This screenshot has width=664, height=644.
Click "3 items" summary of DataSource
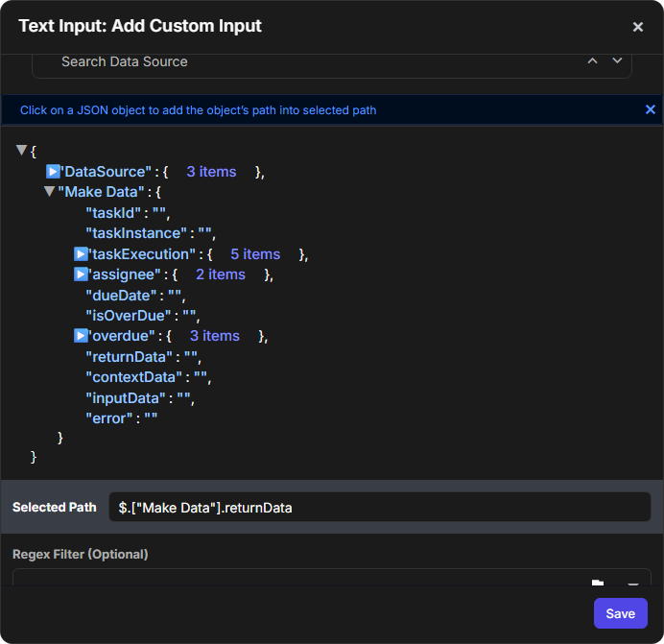[211, 172]
